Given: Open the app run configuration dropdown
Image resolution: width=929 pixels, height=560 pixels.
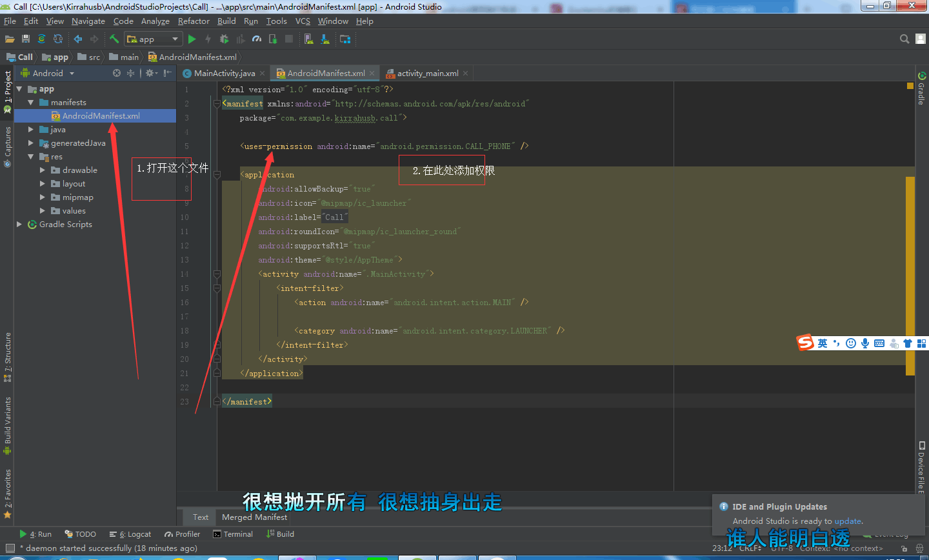Looking at the screenshot, I should [153, 39].
